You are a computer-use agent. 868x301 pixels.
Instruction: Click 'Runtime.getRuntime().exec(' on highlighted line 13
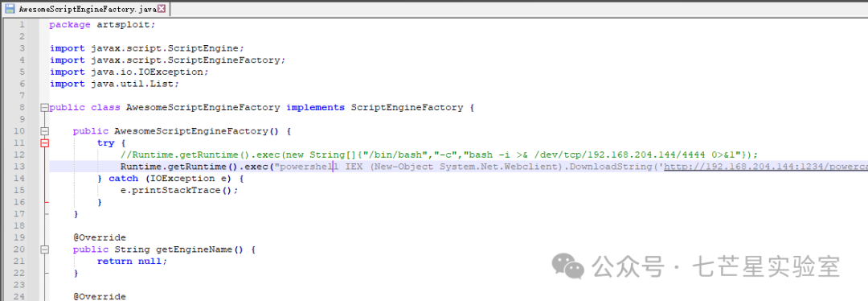(x=198, y=167)
